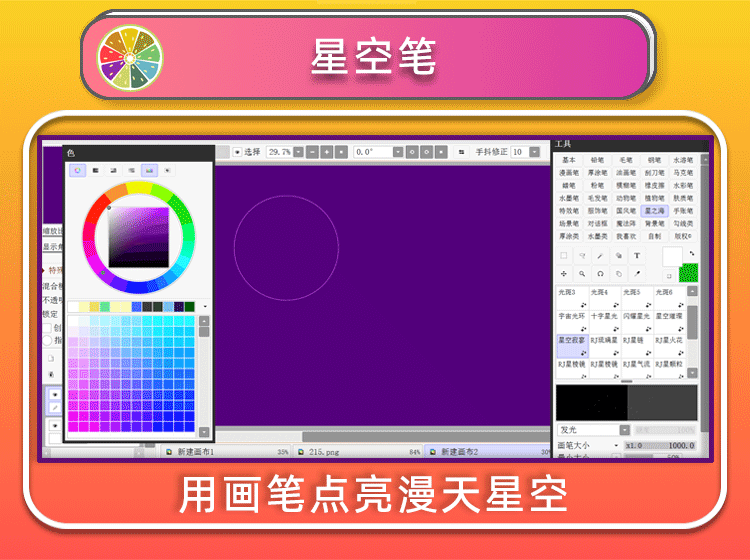Open the 星之海 brush group tab

tap(654, 211)
